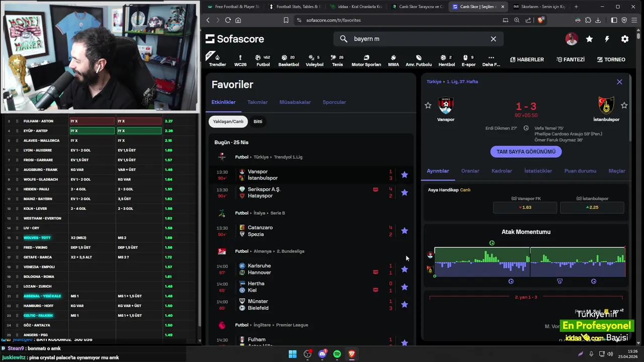Viewport: 644px width, 362px height.
Task: Switch to the Takımlar tab
Action: [258, 102]
